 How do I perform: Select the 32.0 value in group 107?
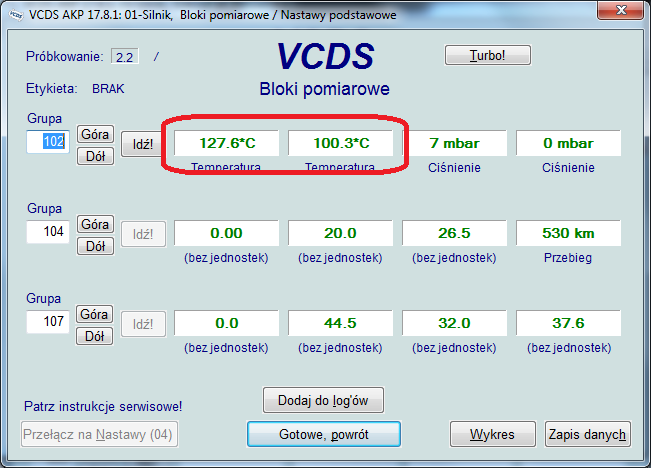pyautogui.click(x=455, y=323)
